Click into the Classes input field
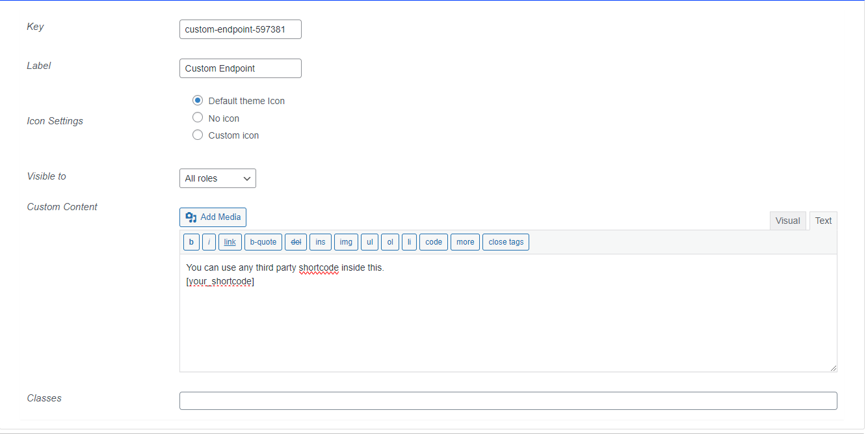 coord(508,401)
